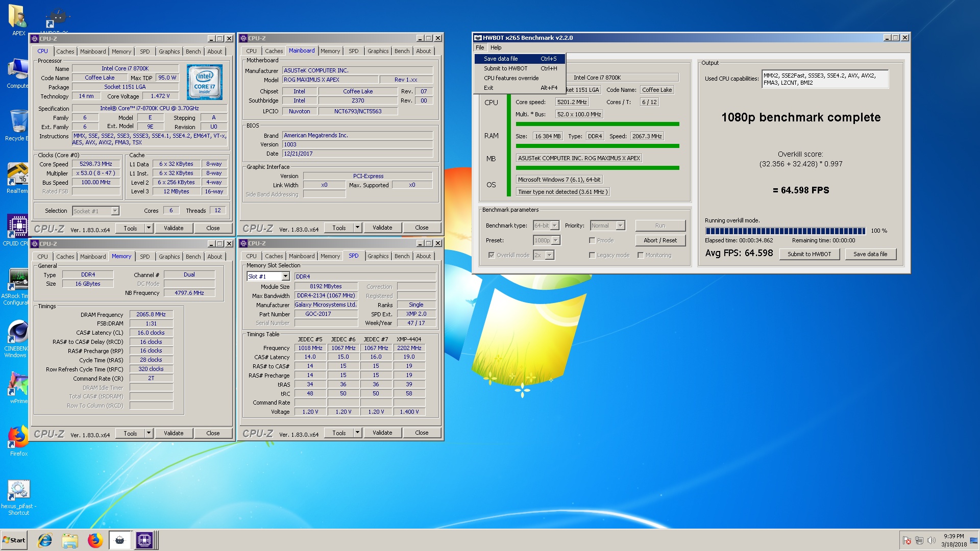Click the Show desktop button on the taskbar

974,540
